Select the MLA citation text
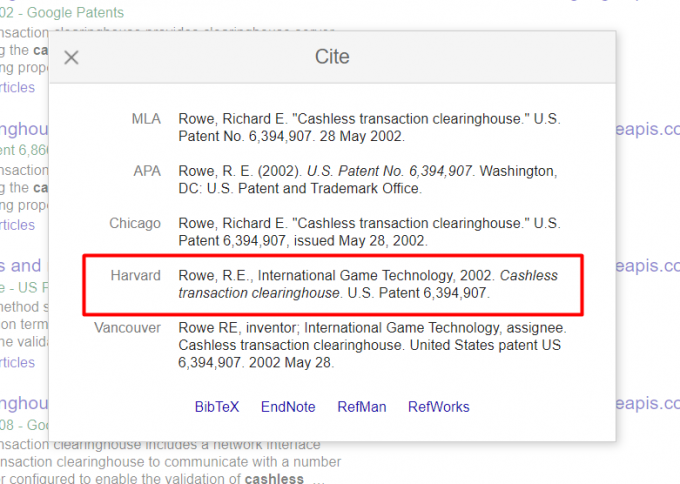The image size is (680, 484). click(x=368, y=127)
